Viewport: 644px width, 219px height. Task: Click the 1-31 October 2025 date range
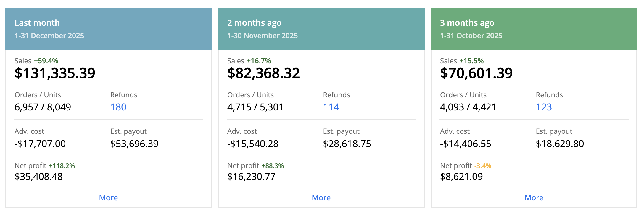[471, 36]
